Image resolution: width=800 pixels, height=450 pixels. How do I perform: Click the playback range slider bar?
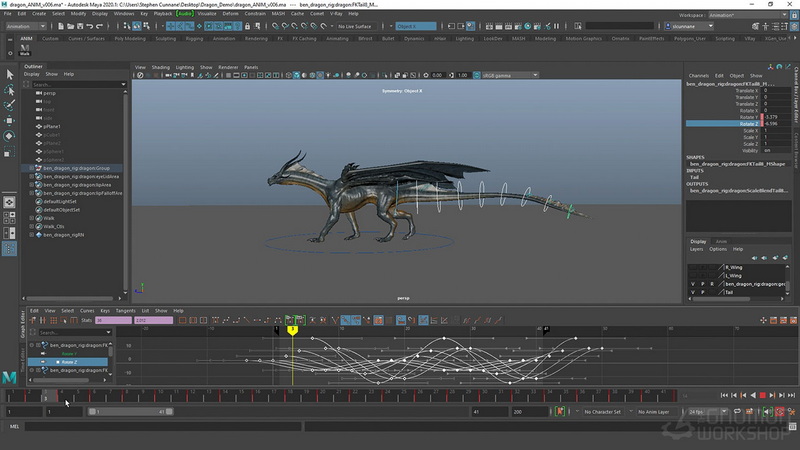point(130,412)
